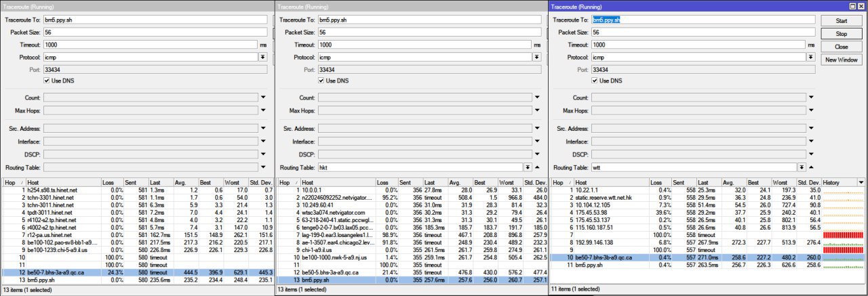Open the Routing Table dropdown showing hkt

point(527,167)
